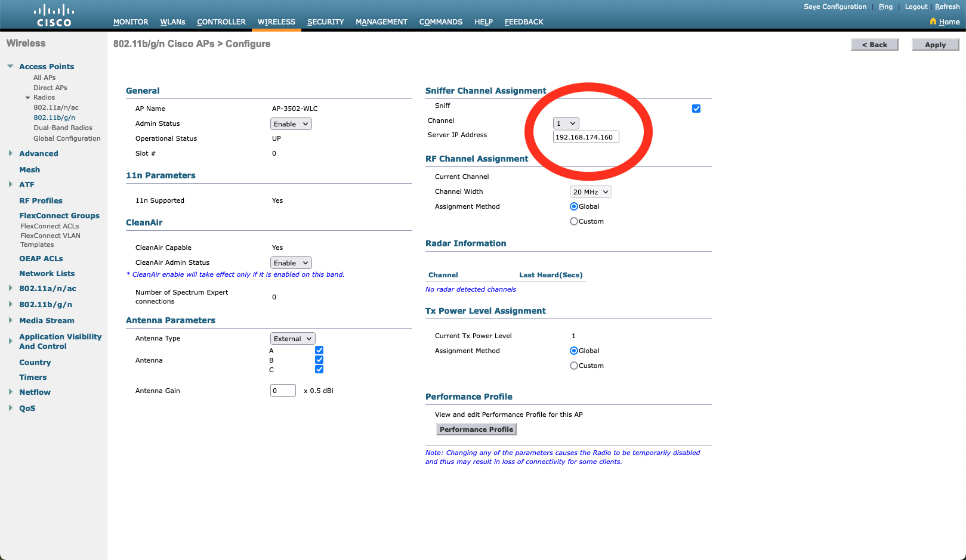Open Network Lists in sidebar

(47, 273)
